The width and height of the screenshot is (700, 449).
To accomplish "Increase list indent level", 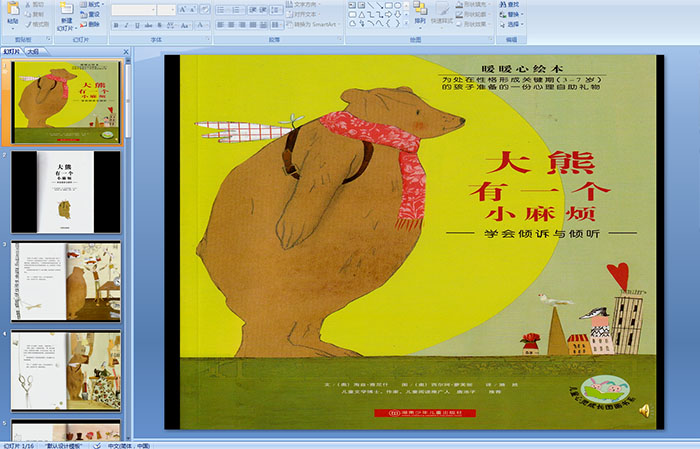I will [x=263, y=10].
